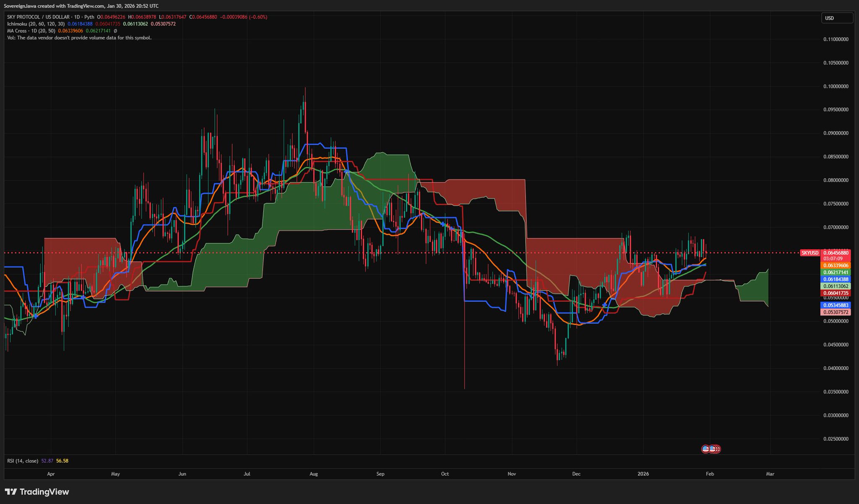Click the 2026 label on time axis

coord(643,474)
